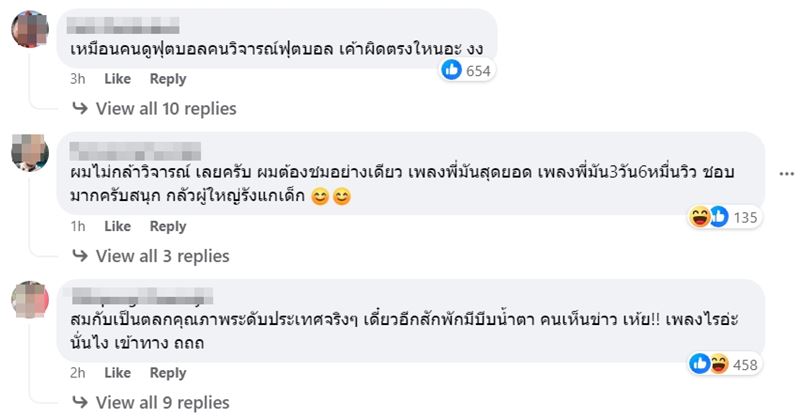
Task: Open second commenter's profile picture
Action: coord(30,152)
